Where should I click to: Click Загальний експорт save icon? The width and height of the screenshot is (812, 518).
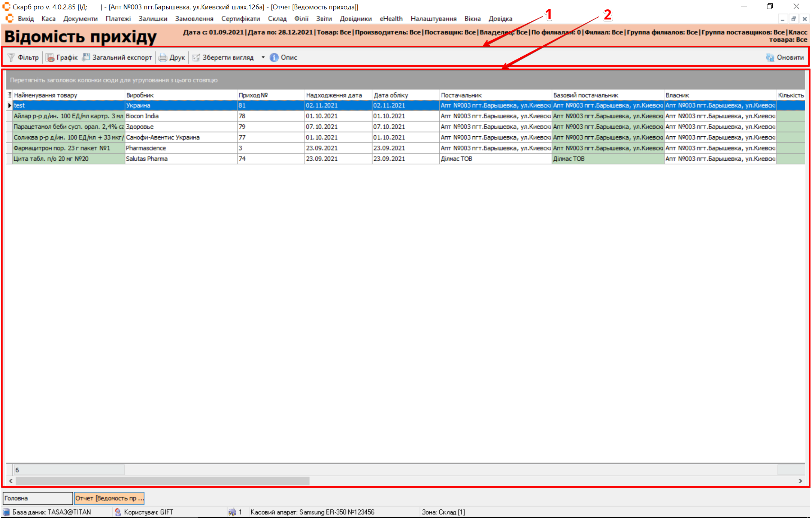[86, 57]
